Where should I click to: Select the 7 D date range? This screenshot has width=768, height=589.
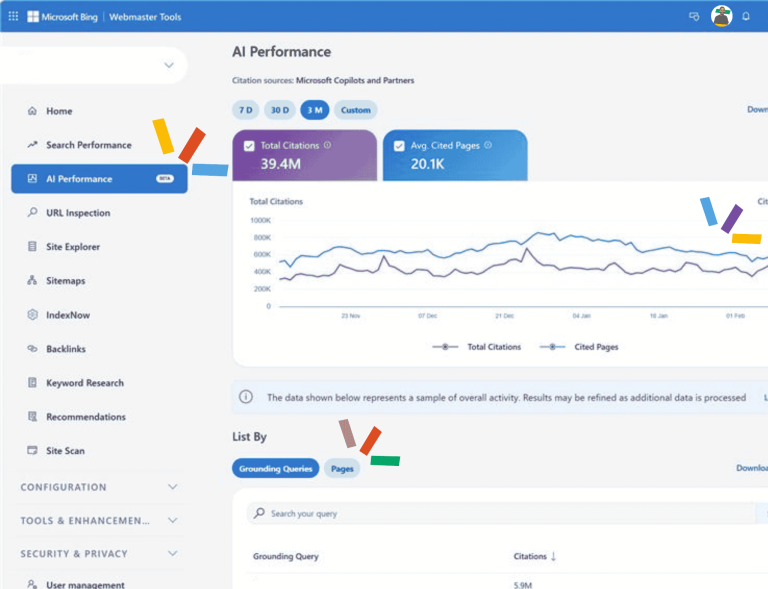[x=245, y=110]
